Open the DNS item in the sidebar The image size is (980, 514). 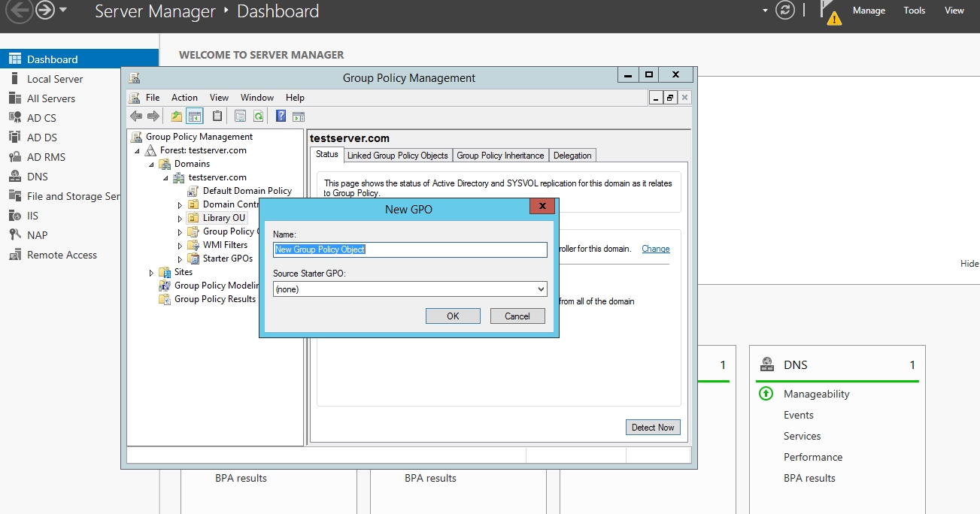[38, 177]
